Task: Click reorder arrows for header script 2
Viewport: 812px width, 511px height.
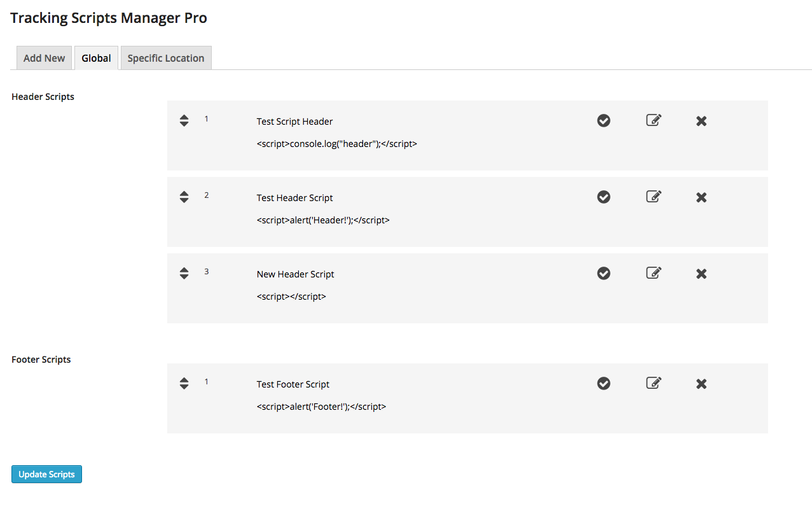Action: tap(184, 197)
